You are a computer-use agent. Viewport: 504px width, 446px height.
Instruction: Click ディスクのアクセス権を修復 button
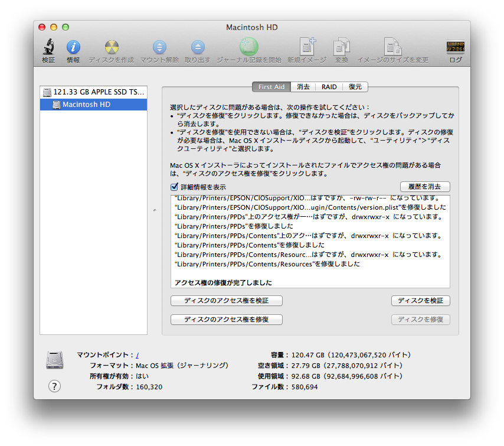[226, 320]
